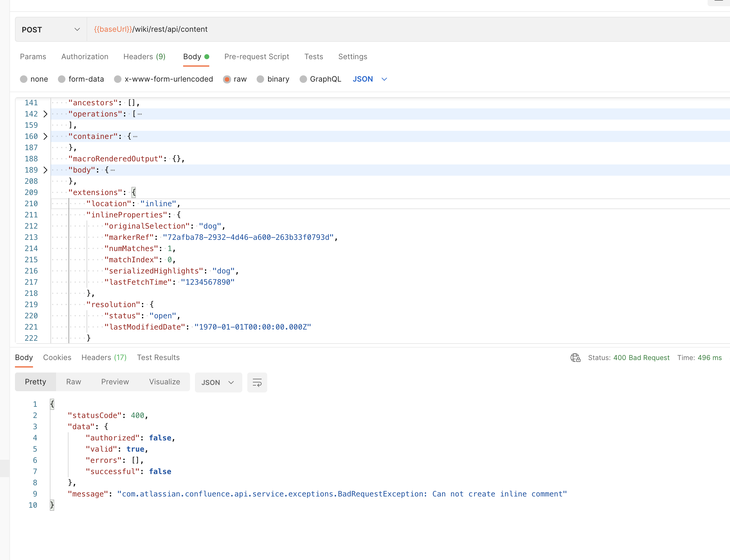The width and height of the screenshot is (730, 560).
Task: Expand the folded "container" object
Action: (45, 136)
